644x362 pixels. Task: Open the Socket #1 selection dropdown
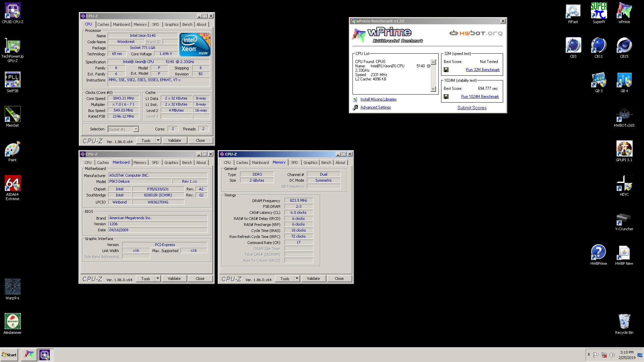(136, 129)
